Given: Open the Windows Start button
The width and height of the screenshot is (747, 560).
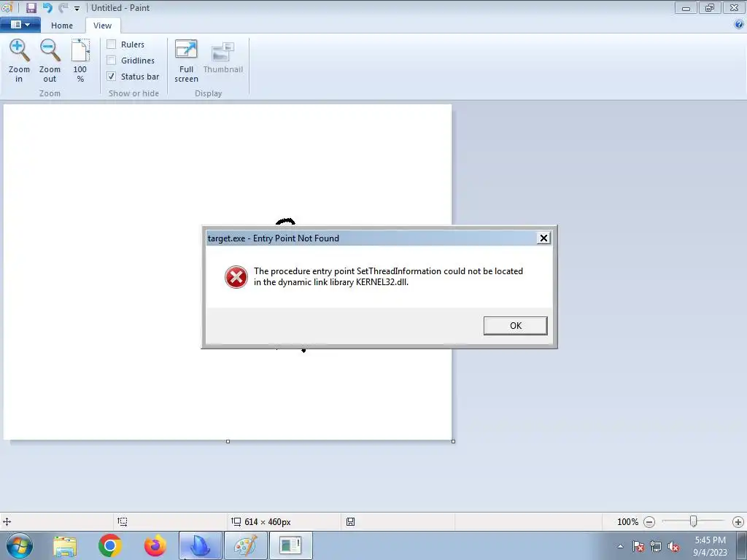Looking at the screenshot, I should pyautogui.click(x=20, y=545).
